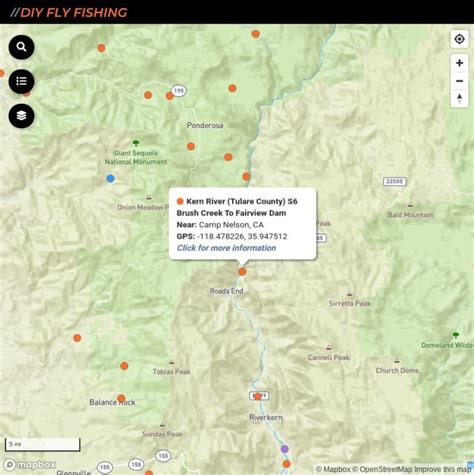The image size is (474, 475).
Task: Click the Ponderosa map label
Action: click(x=205, y=125)
